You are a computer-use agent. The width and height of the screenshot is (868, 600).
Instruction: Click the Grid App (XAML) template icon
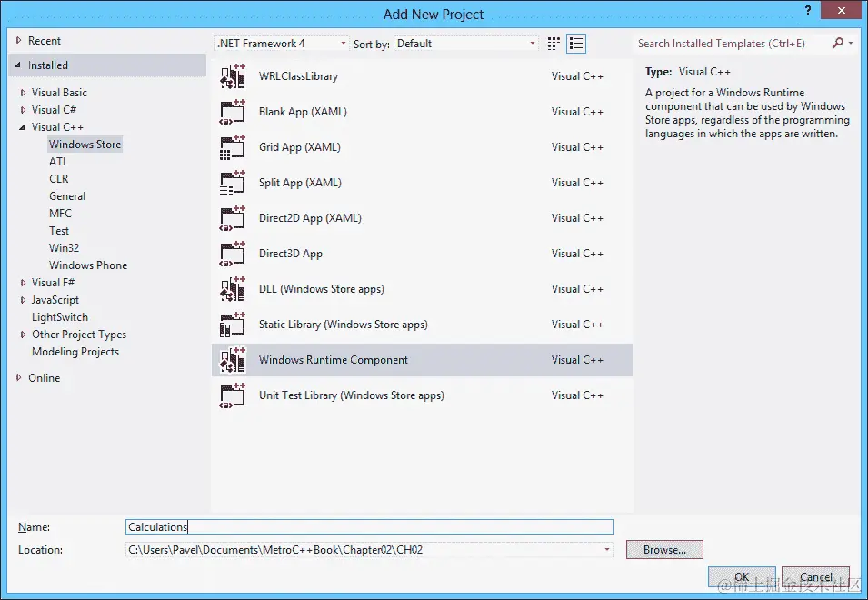(233, 147)
